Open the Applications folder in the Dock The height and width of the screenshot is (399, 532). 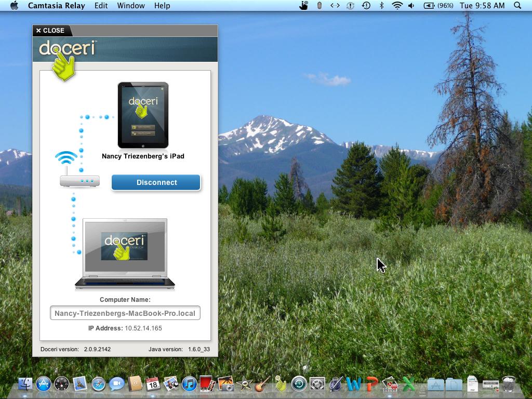tap(436, 384)
